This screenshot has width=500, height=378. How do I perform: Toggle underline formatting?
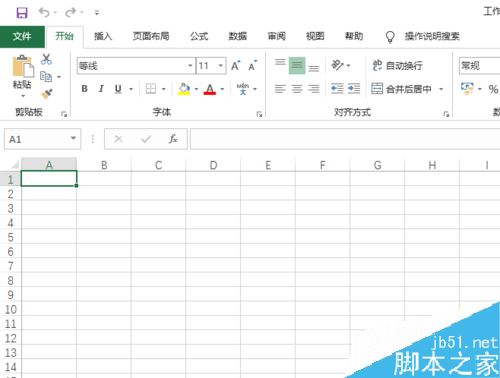point(118,89)
